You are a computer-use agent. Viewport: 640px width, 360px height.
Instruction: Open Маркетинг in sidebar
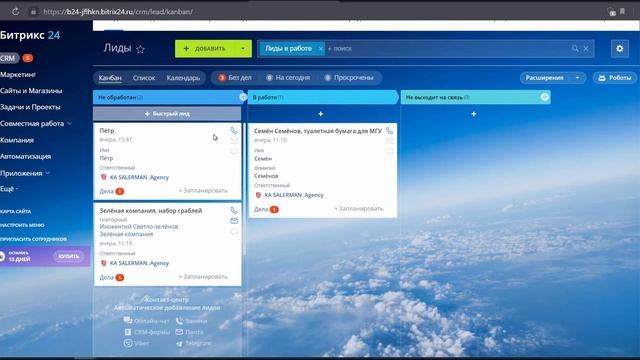tap(18, 74)
